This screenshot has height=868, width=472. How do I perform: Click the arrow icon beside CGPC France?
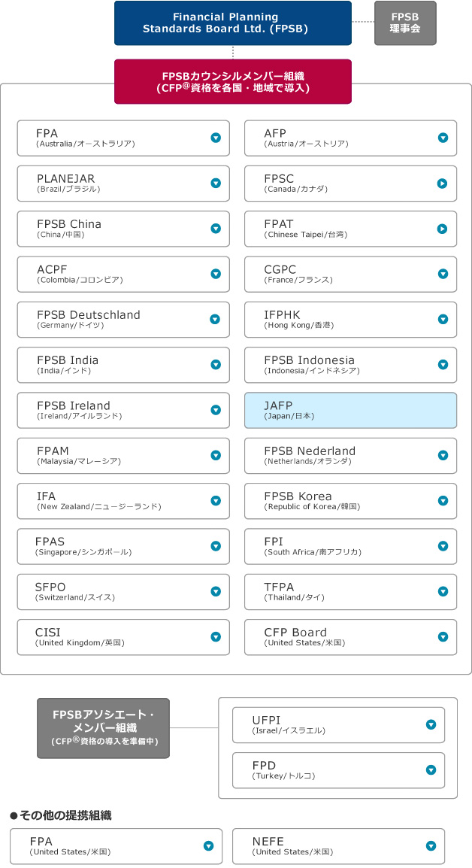(x=443, y=274)
